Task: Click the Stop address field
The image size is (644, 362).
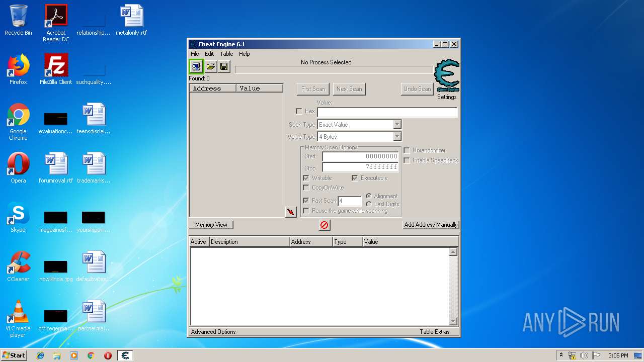Action: [x=360, y=167]
